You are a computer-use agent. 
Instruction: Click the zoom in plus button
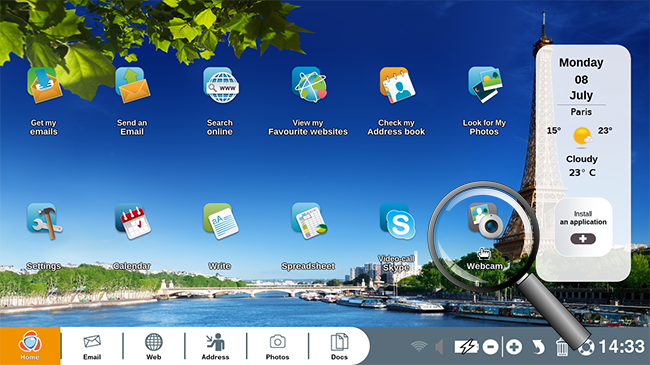(x=514, y=347)
